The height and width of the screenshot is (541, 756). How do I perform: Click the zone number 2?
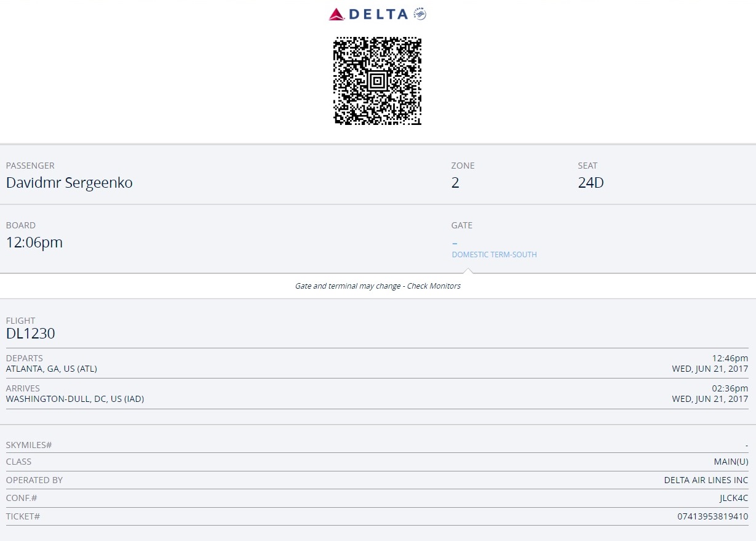pyautogui.click(x=455, y=183)
